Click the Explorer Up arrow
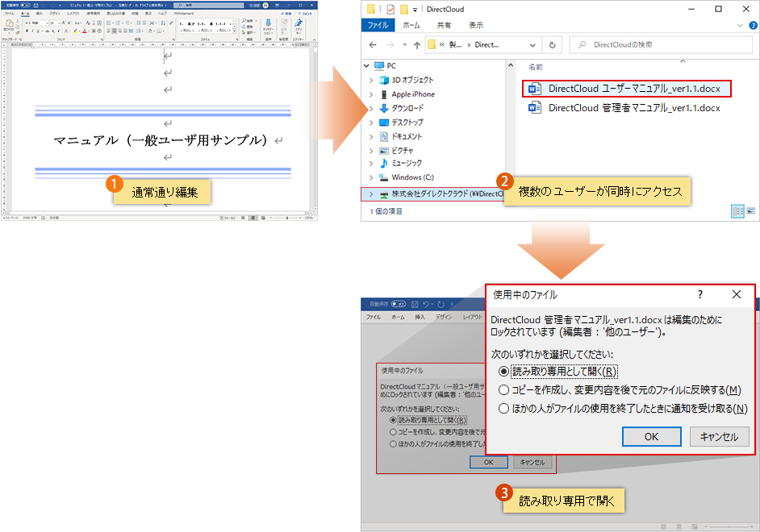 [417, 45]
